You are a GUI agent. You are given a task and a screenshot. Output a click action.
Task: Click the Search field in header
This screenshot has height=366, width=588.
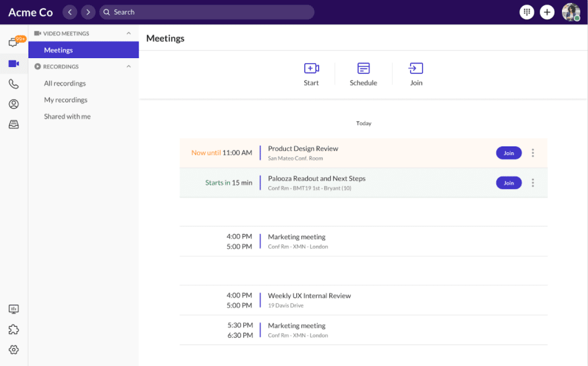(x=207, y=12)
